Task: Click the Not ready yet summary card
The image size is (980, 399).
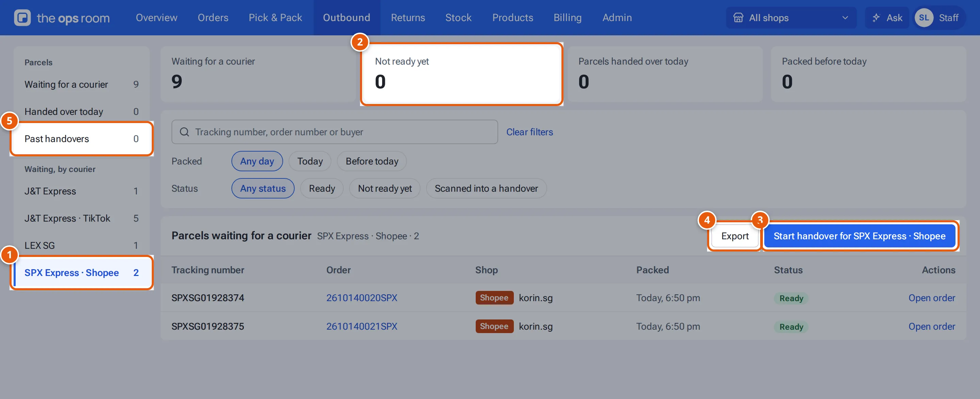Action: tap(461, 74)
